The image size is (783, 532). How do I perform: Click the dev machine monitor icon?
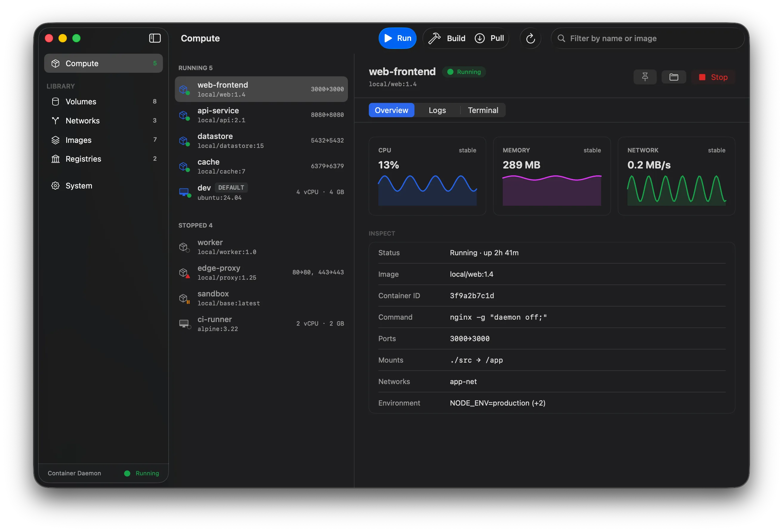[x=184, y=192]
